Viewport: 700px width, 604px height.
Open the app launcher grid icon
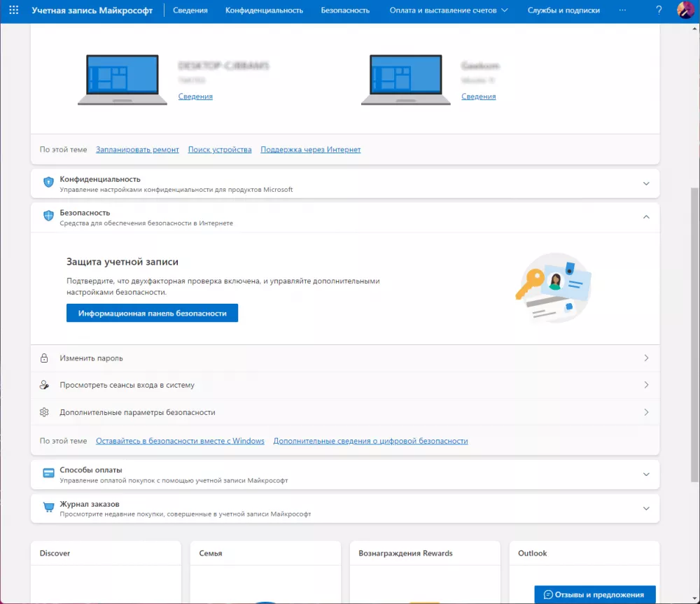13,10
